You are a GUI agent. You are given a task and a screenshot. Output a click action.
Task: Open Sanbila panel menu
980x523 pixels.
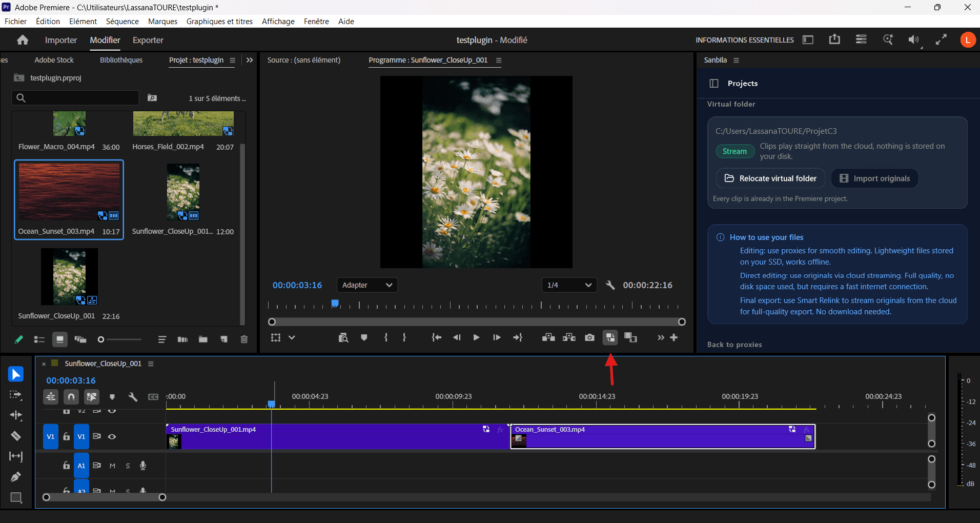[736, 60]
